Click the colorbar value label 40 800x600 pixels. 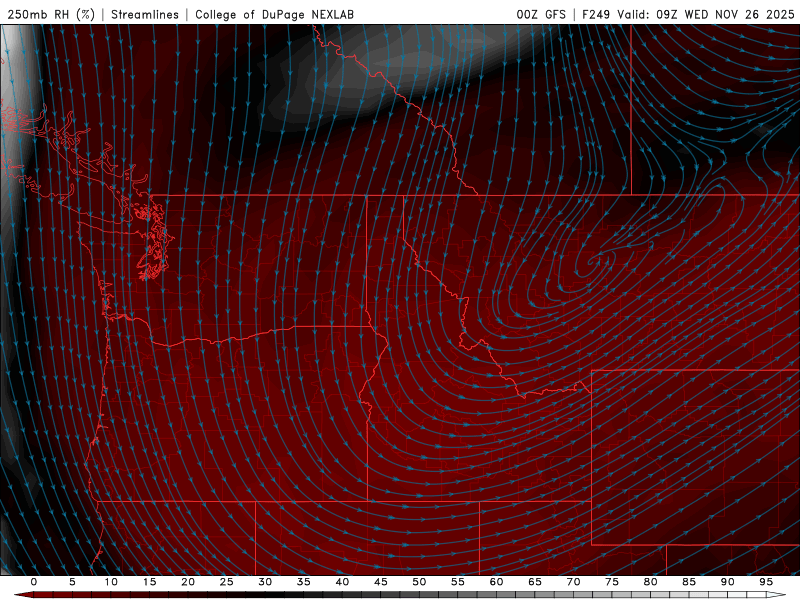tap(342, 582)
